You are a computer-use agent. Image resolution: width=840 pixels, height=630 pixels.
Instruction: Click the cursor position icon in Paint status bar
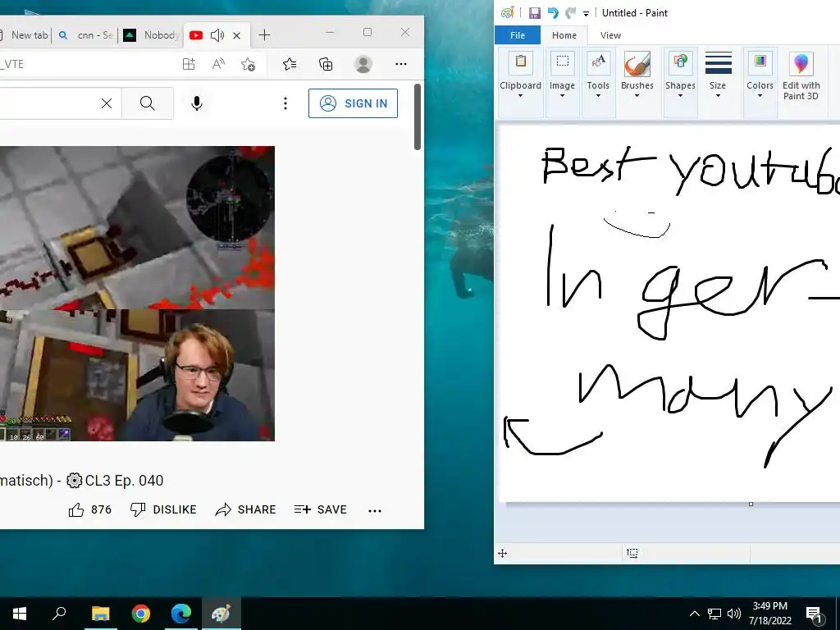click(x=502, y=554)
